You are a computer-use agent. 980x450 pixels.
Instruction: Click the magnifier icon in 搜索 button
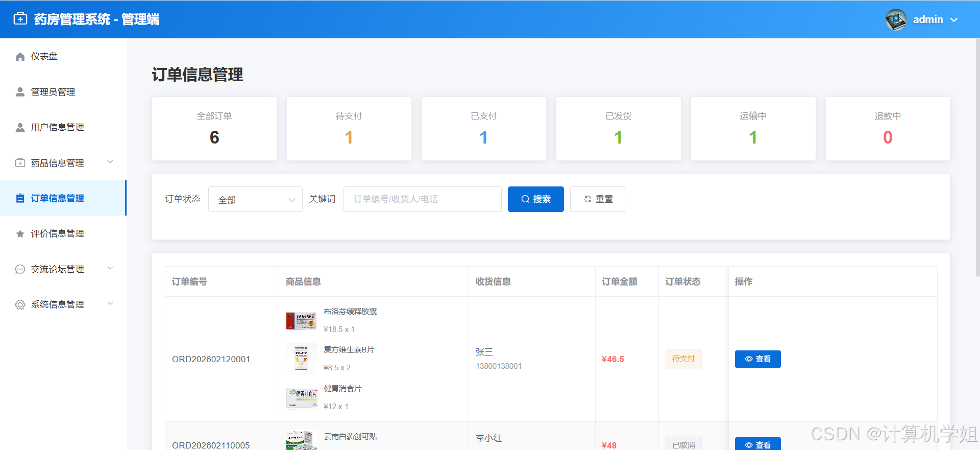[x=525, y=199]
